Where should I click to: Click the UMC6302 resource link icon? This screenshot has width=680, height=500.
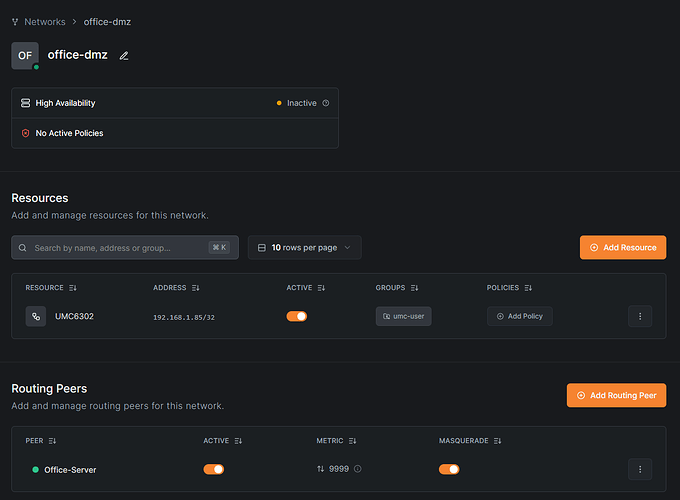coord(36,316)
